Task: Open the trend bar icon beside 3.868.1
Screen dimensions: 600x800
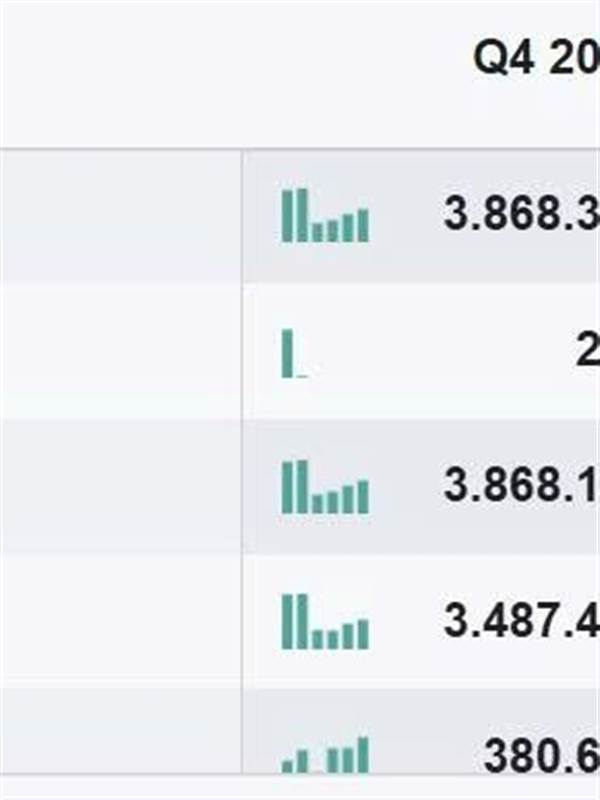Action: pyautogui.click(x=325, y=487)
